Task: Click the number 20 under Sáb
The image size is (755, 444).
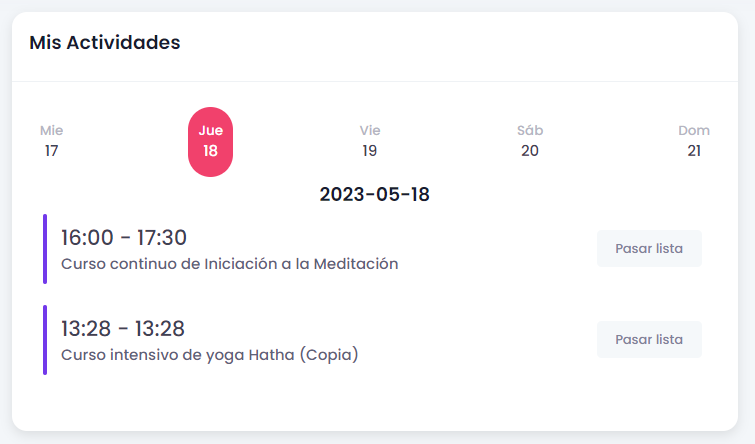Action: (530, 151)
